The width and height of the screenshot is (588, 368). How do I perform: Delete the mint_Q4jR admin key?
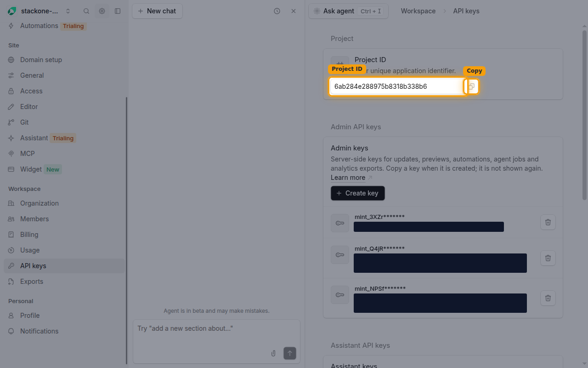(548, 258)
